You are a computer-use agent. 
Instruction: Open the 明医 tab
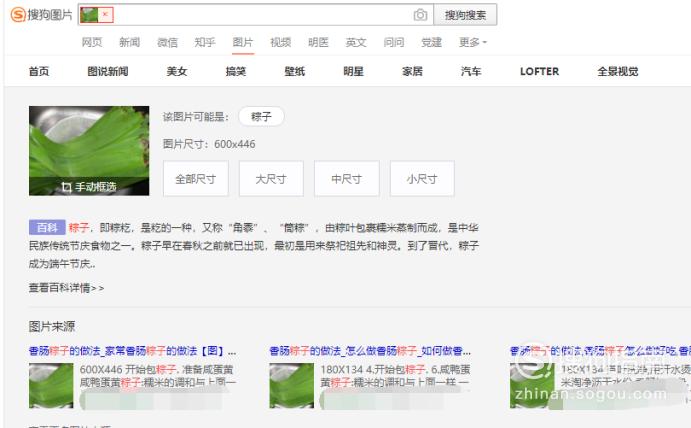point(318,42)
